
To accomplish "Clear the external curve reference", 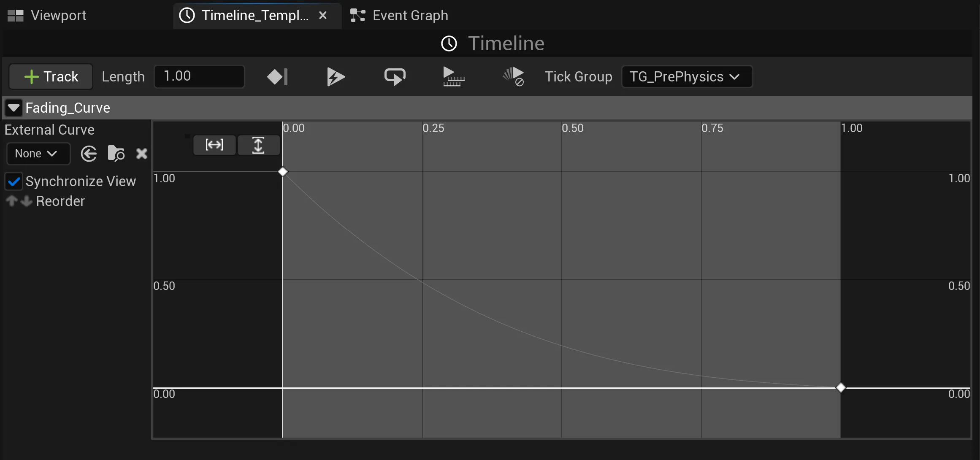I will [141, 154].
